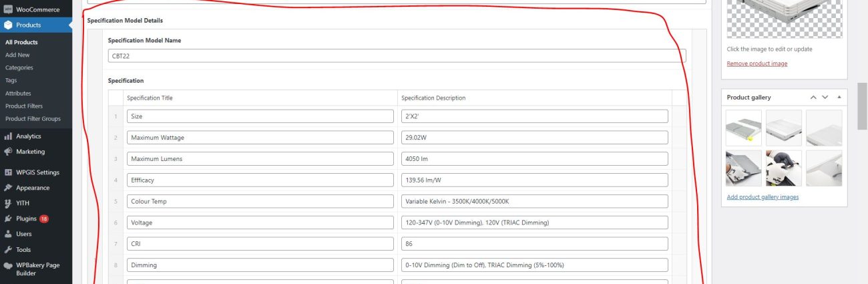This screenshot has height=284, width=868.
Task: Open the Analytics menu icon
Action: tap(8, 136)
